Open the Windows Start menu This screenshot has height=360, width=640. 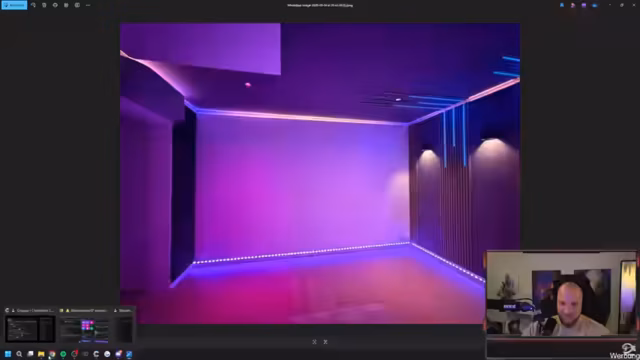tap(8, 354)
